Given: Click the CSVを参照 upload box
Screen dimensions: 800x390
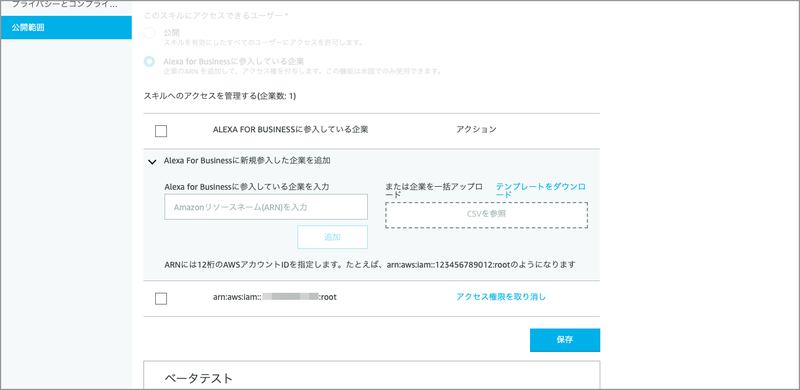Looking at the screenshot, I should tap(487, 214).
